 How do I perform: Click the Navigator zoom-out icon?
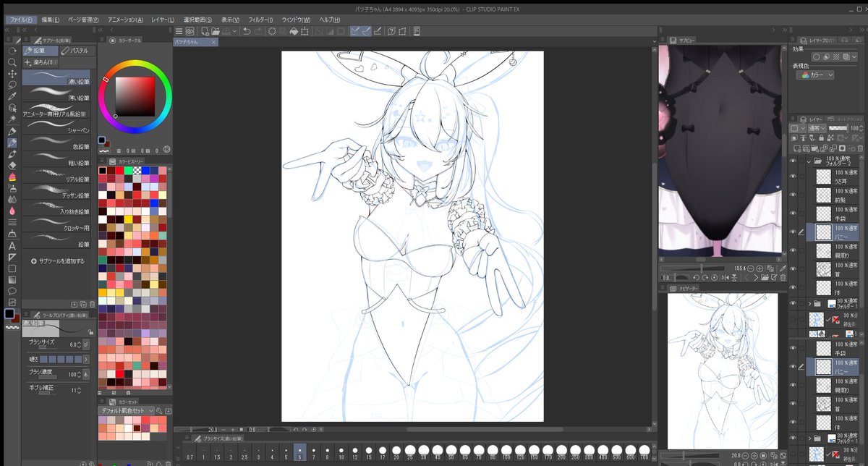745,456
